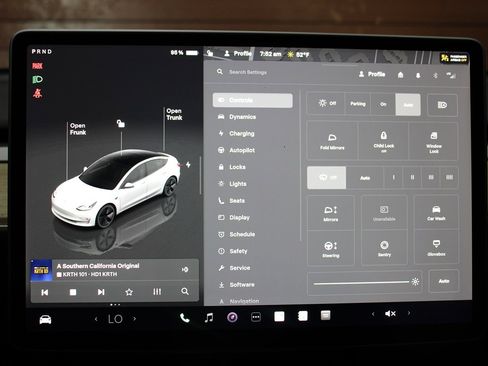Select the Controls menu tab
This screenshot has width=488, height=366.
pos(253,100)
